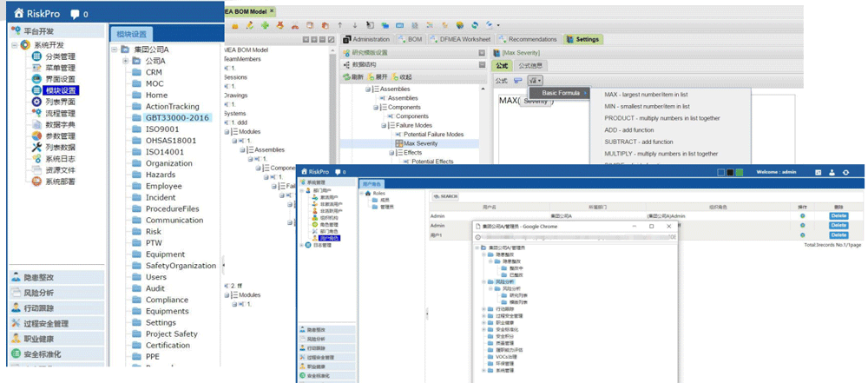Open 系统日志 in the left tree
This screenshot has height=383, width=868.
tap(60, 159)
